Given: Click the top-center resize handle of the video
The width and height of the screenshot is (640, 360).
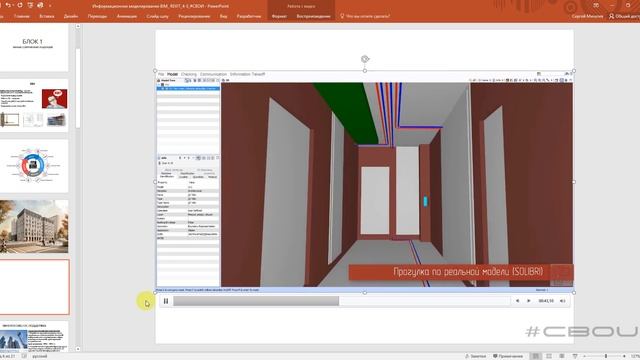Looking at the screenshot, I should point(365,71).
